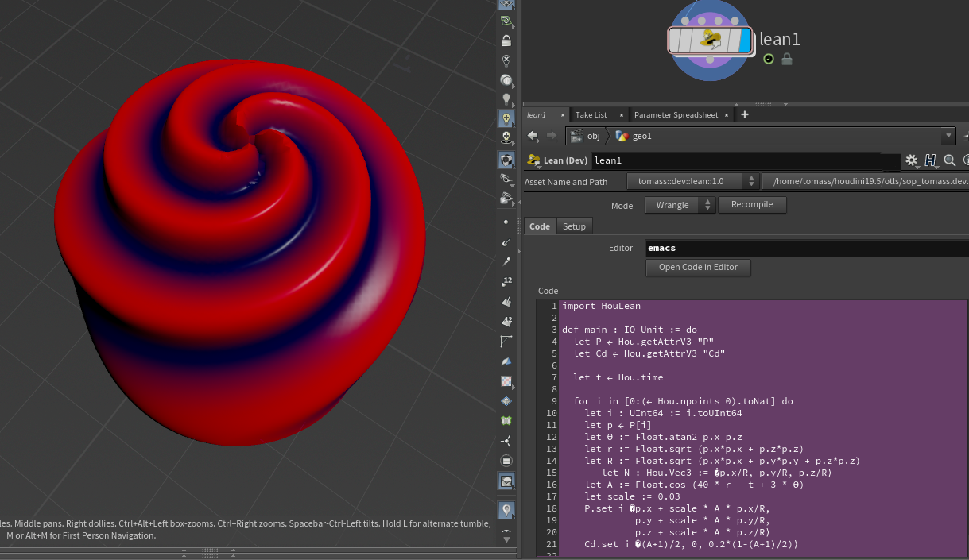Toggle the display materials checkered cube

(506, 160)
